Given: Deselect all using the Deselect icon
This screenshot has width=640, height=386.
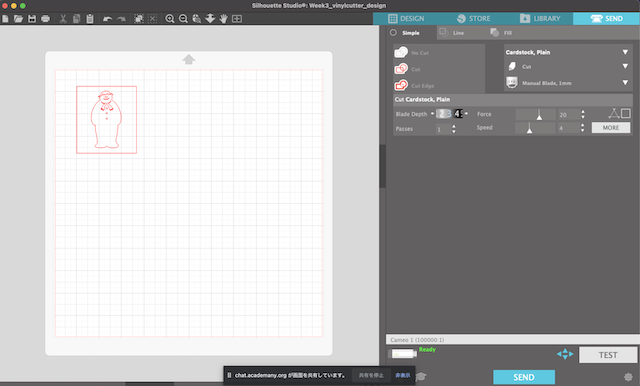Looking at the screenshot, I should click(152, 19).
